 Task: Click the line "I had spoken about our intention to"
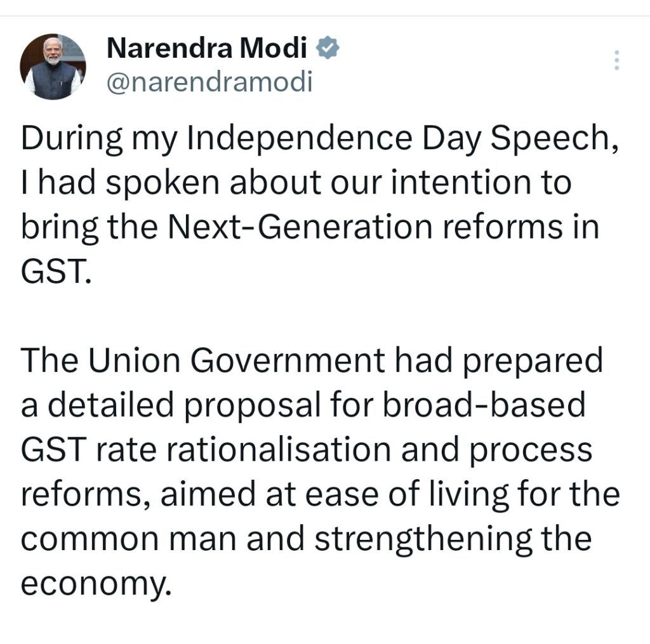(296, 183)
